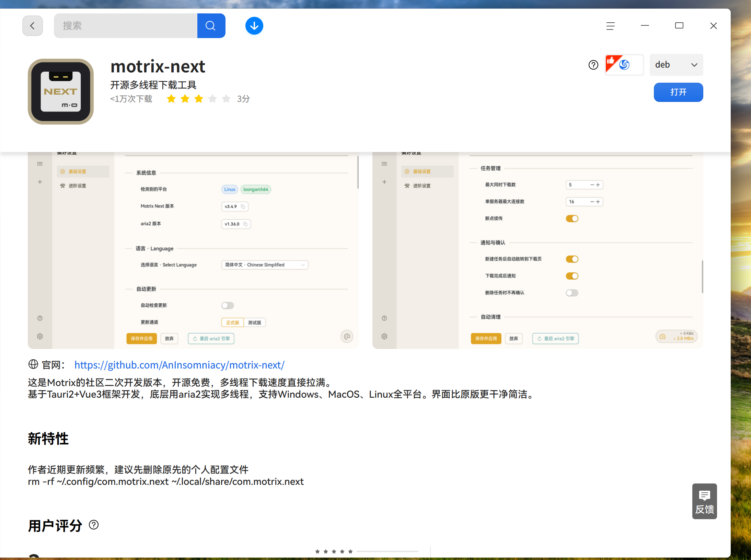This screenshot has height=560, width=751.
Task: Click the third rating star
Action: (x=199, y=99)
